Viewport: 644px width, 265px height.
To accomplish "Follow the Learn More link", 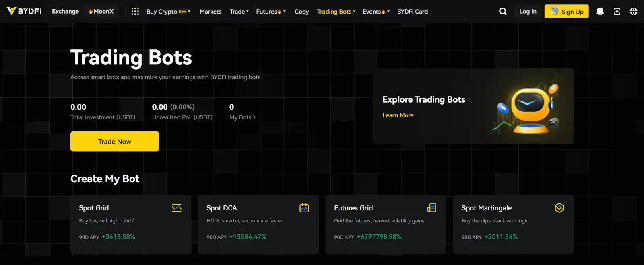I will tap(398, 115).
